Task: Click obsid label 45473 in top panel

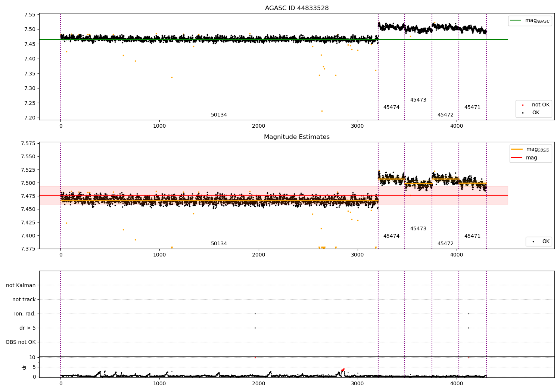Action: tap(418, 100)
